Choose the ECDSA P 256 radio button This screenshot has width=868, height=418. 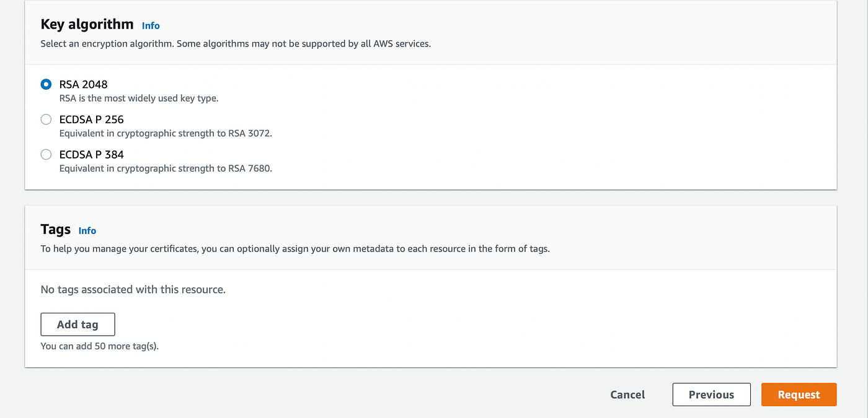pyautogui.click(x=46, y=120)
